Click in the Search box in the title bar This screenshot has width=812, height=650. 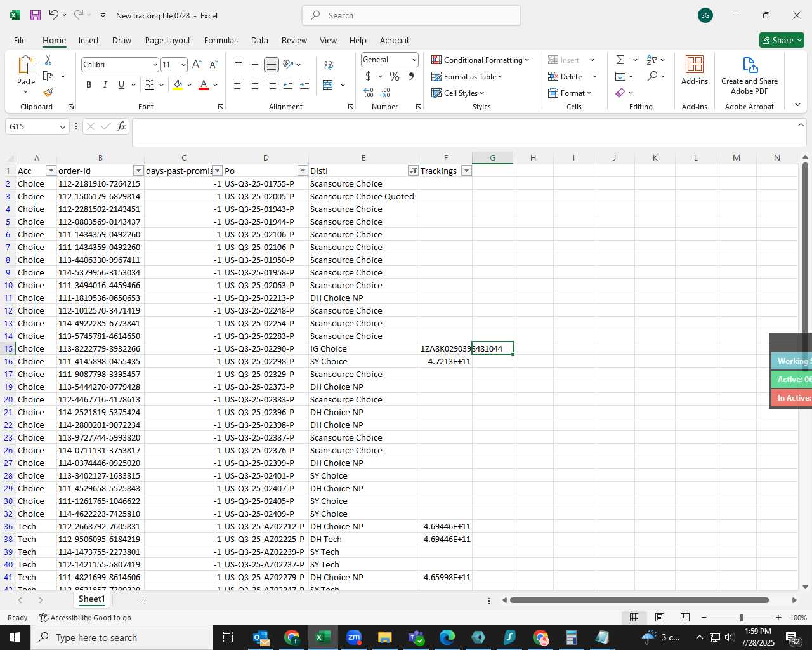coord(411,15)
